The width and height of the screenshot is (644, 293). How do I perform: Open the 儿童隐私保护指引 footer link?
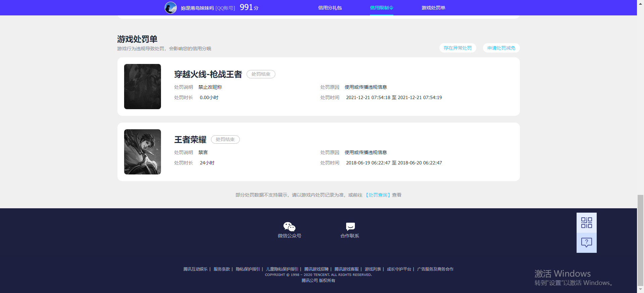[x=282, y=269]
